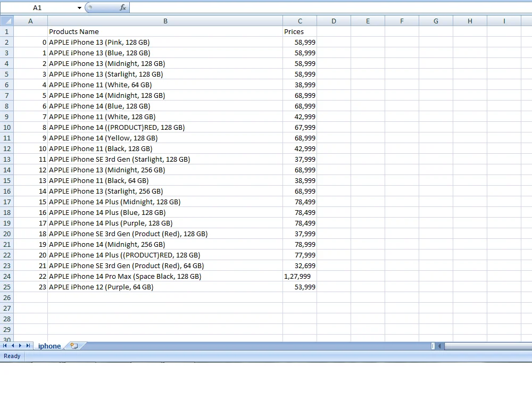Click the formula bar input area
532x399 pixels.
tap(330, 7)
